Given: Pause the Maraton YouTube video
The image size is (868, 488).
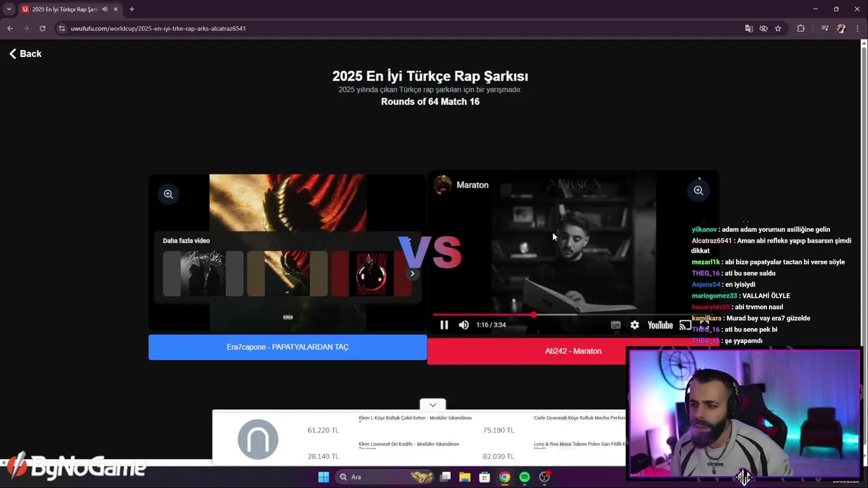Looking at the screenshot, I should click(x=444, y=325).
